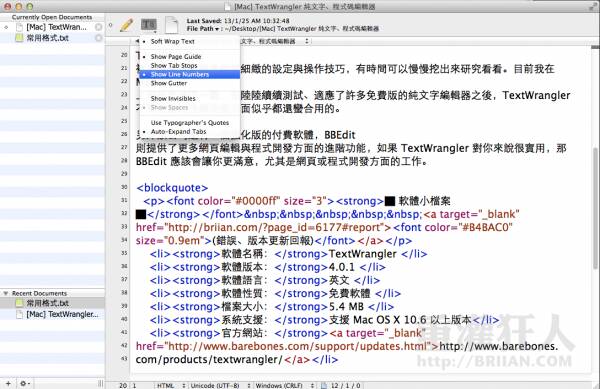Toggle Show Line Numbers option
This screenshot has width=600, height=389.
(190, 74)
